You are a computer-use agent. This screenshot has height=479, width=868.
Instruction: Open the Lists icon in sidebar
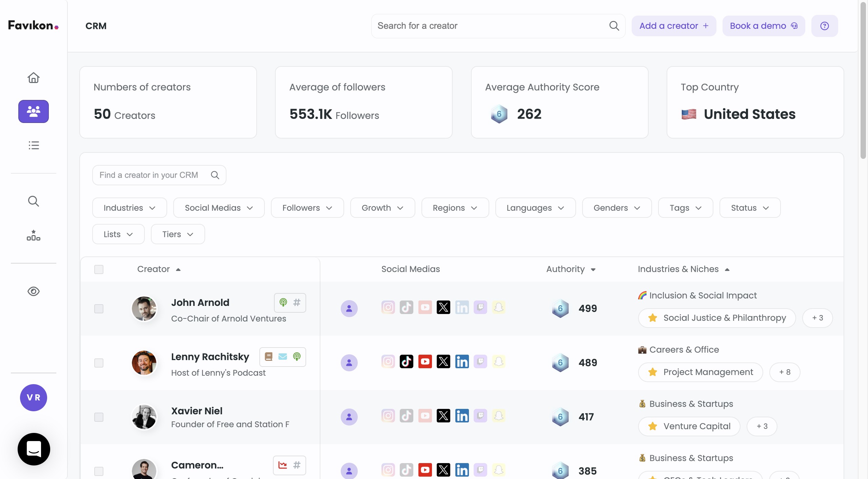[33, 145]
